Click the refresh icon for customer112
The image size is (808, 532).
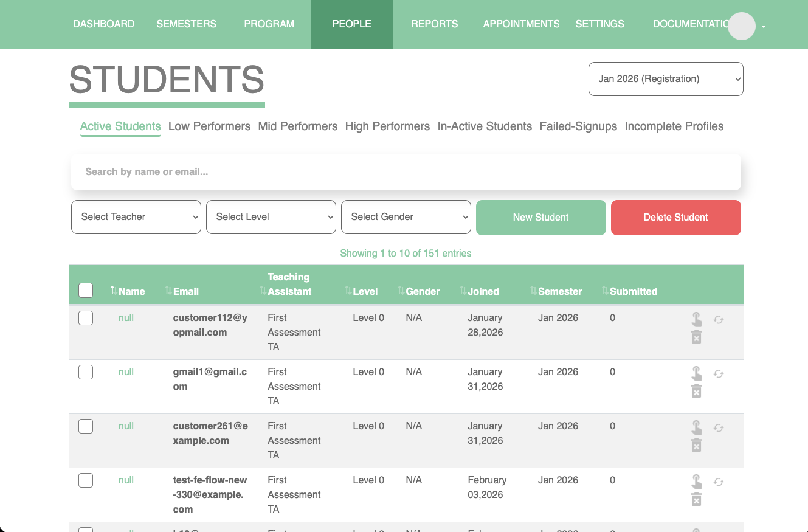(719, 319)
